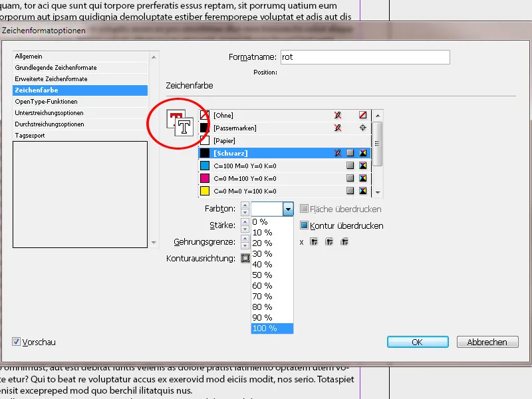532x399 pixels.
Task: Click the crossed pencil icon in [Passermarken] row
Action: (x=338, y=128)
